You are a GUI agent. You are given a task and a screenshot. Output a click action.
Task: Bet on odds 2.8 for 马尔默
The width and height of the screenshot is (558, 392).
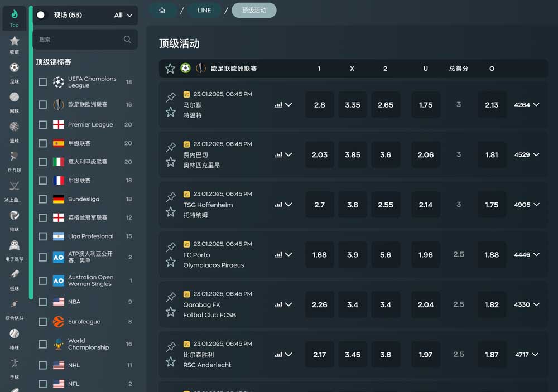pyautogui.click(x=319, y=105)
